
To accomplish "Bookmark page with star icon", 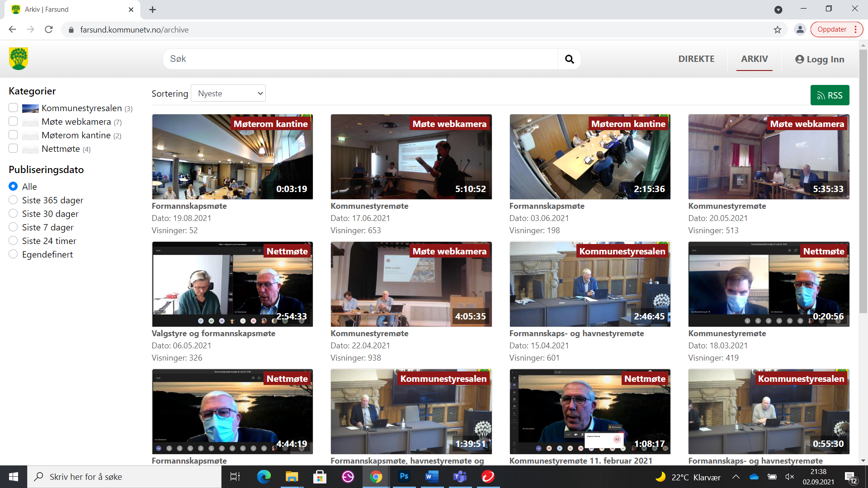I will pyautogui.click(x=777, y=30).
